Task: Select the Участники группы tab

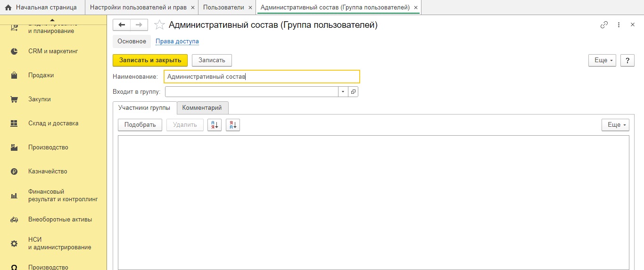Action: click(144, 107)
